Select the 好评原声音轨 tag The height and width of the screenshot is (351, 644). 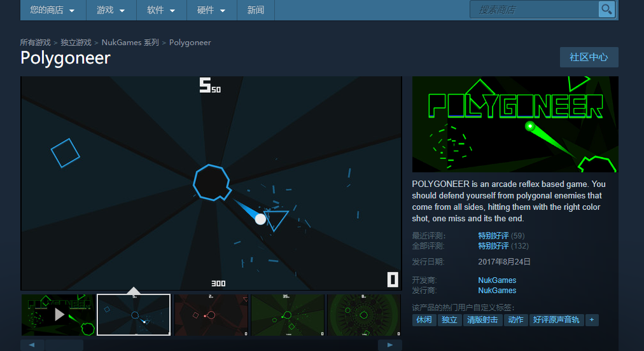click(x=556, y=320)
